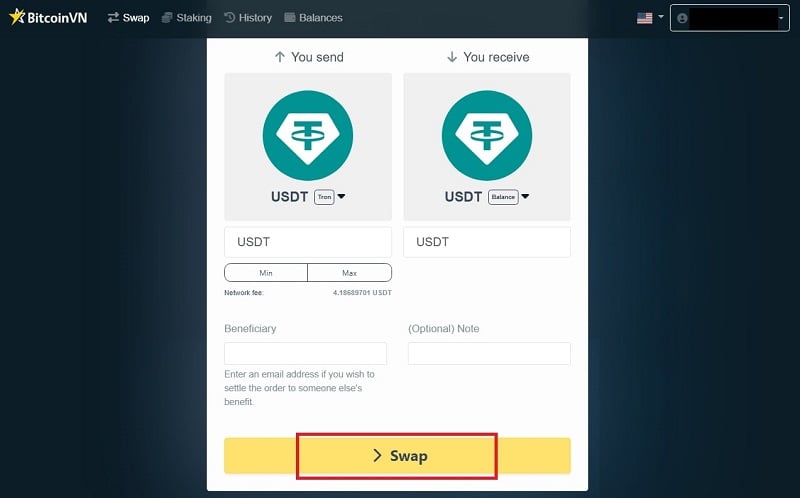Click the Balances wallet icon
The height and width of the screenshot is (498, 800).
point(290,17)
